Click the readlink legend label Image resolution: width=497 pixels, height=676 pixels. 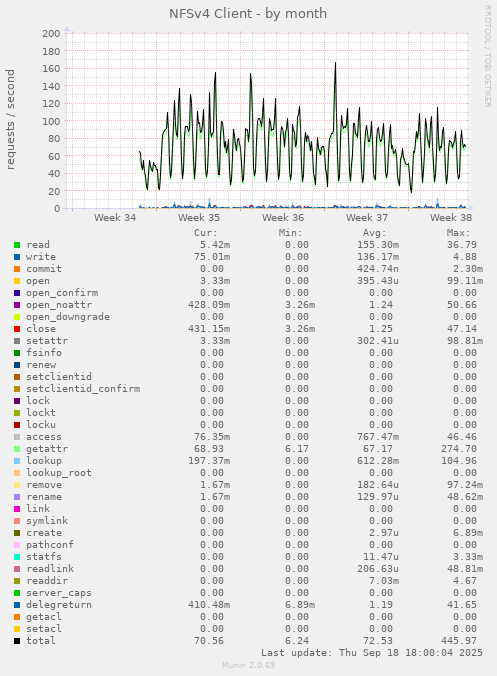50,569
